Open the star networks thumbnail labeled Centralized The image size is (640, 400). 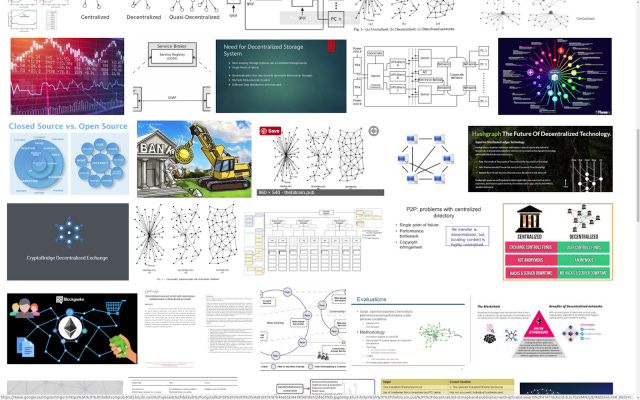(538, 16)
